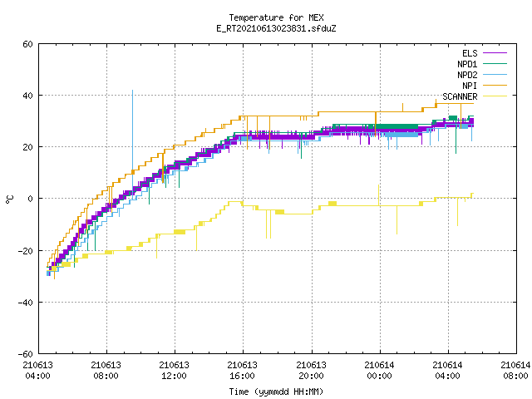
Task: Click the x-axis label 210613 16:00
Action: 242,371
